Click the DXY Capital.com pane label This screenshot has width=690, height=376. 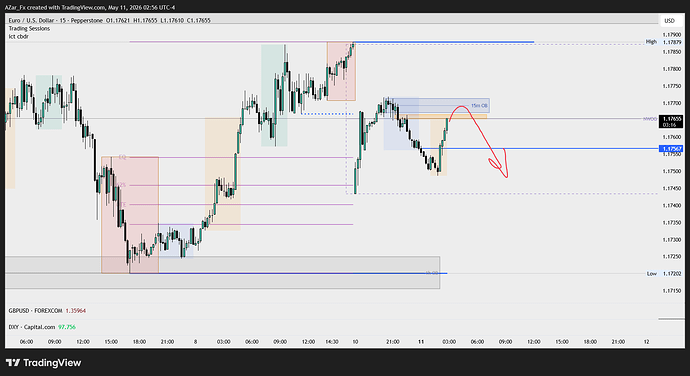click(32, 327)
